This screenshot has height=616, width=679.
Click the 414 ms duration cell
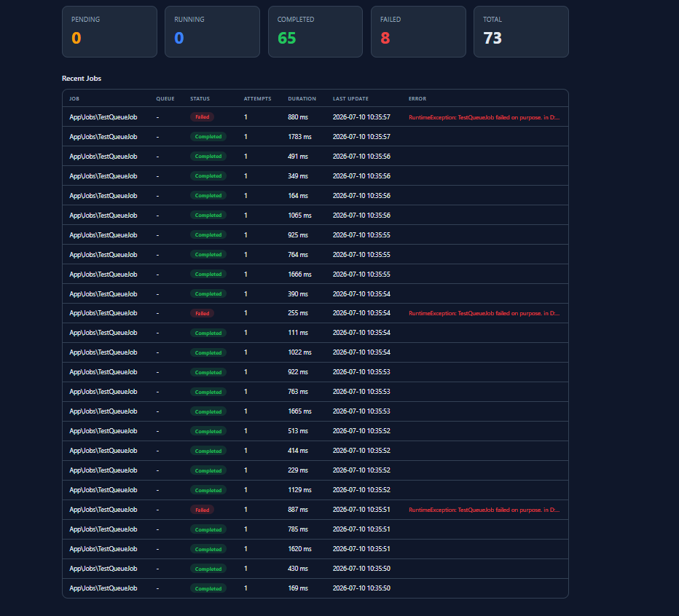coord(298,451)
